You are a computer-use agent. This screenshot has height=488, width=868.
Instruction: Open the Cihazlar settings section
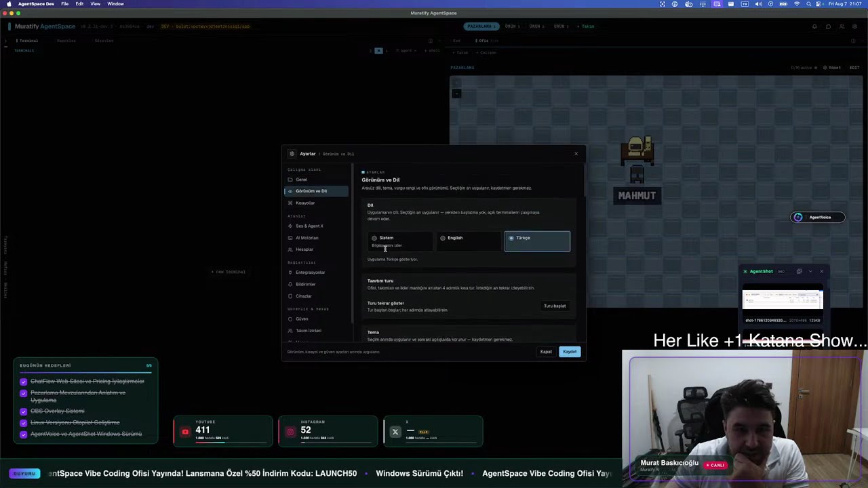(x=316, y=296)
